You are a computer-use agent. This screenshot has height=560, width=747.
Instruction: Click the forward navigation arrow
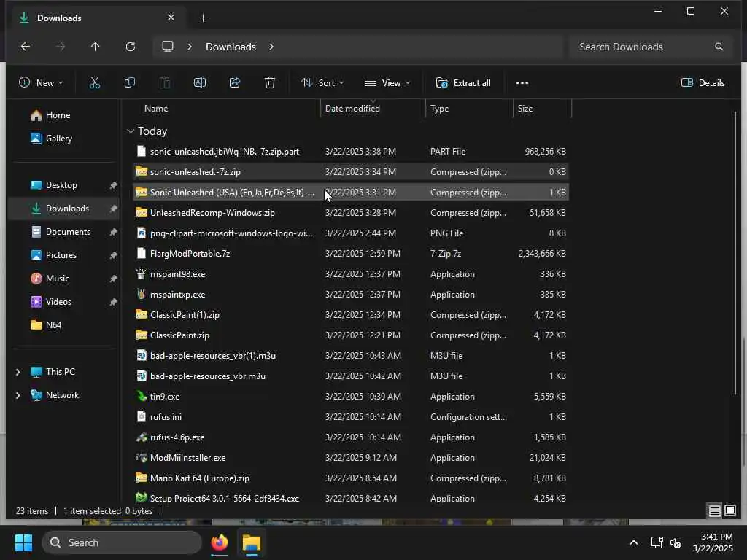pos(61,47)
